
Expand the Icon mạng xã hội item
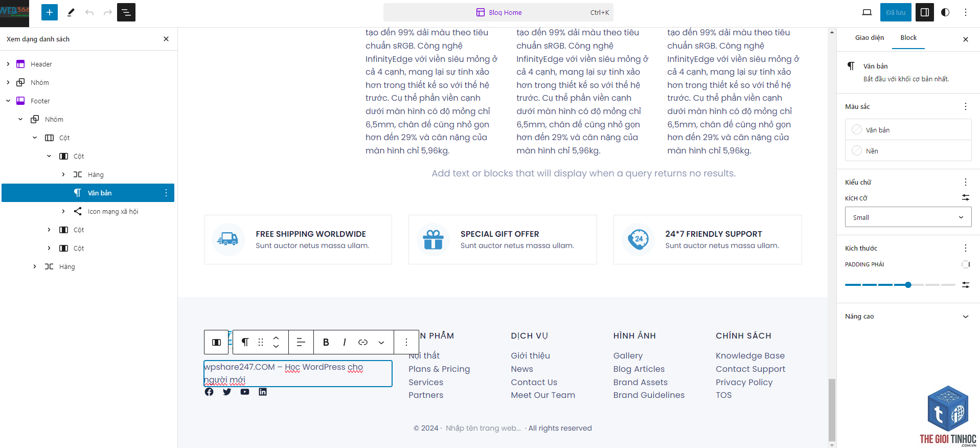click(x=63, y=211)
